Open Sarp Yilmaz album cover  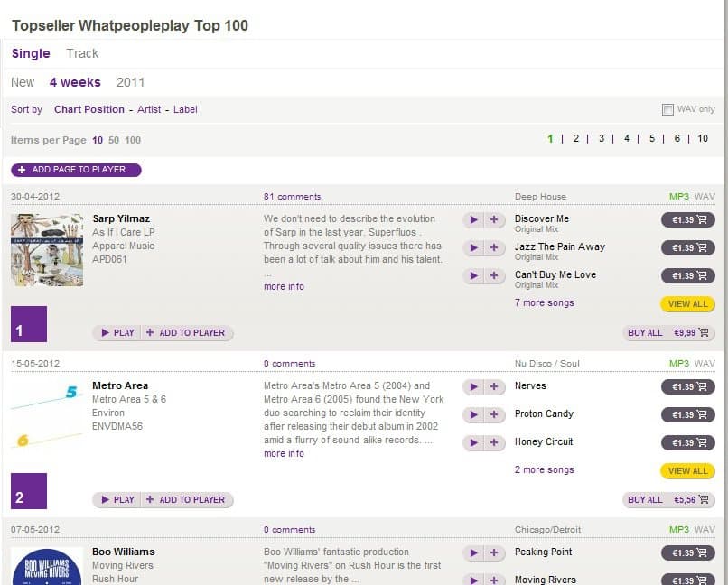tap(47, 249)
